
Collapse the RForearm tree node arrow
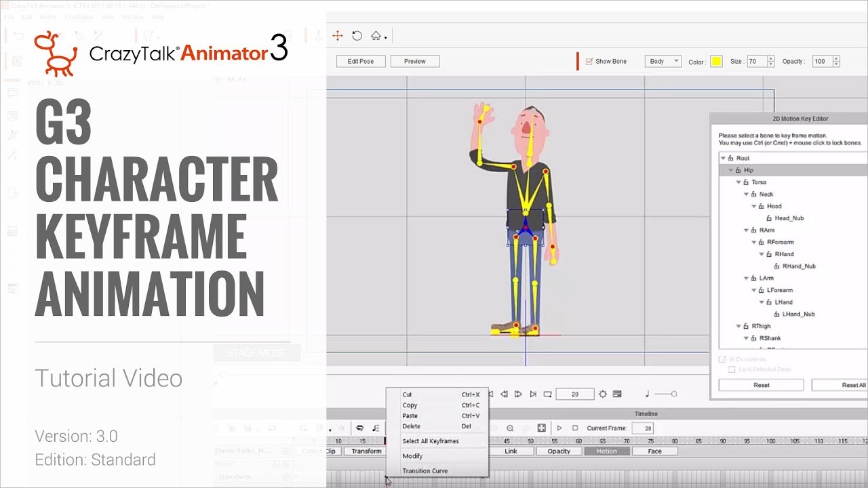754,242
